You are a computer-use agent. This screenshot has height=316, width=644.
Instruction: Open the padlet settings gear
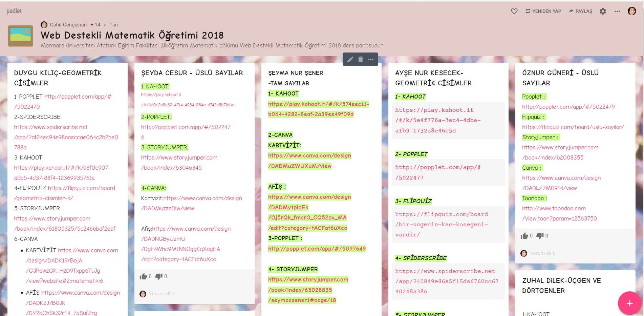click(603, 11)
